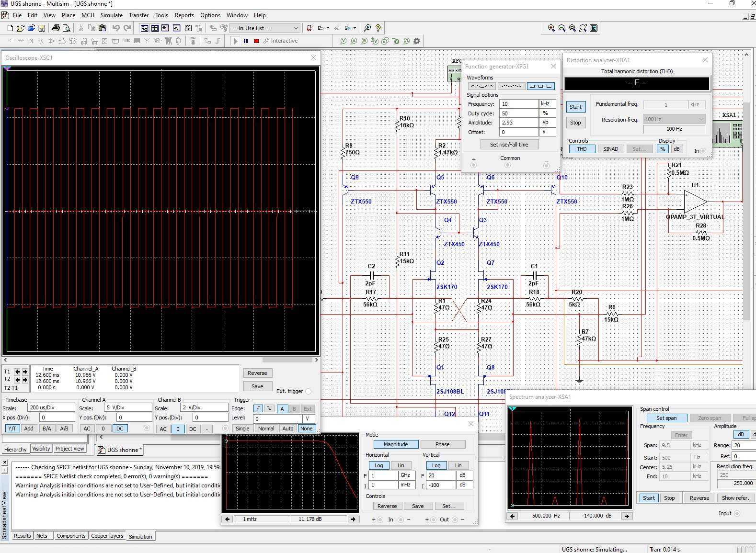Undo the last action
The height and width of the screenshot is (553, 756).
[116, 28]
